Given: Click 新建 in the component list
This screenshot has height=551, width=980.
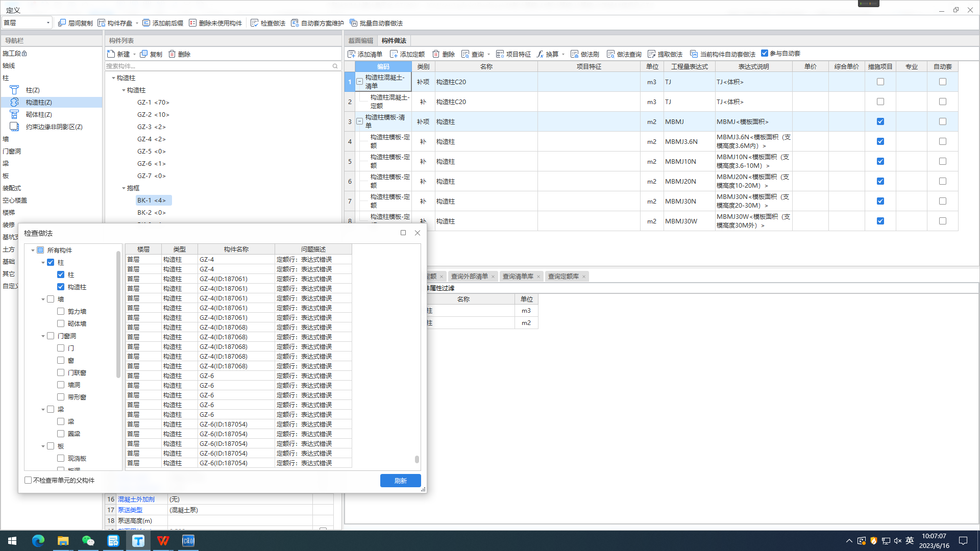Looking at the screenshot, I should (x=119, y=54).
